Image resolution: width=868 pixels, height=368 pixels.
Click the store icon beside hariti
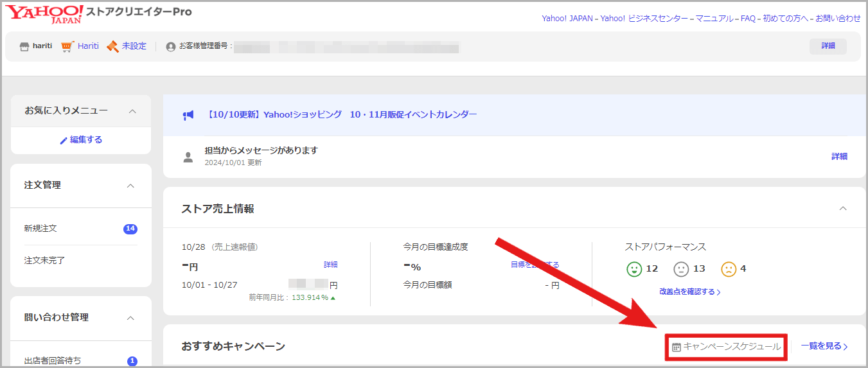pos(24,46)
